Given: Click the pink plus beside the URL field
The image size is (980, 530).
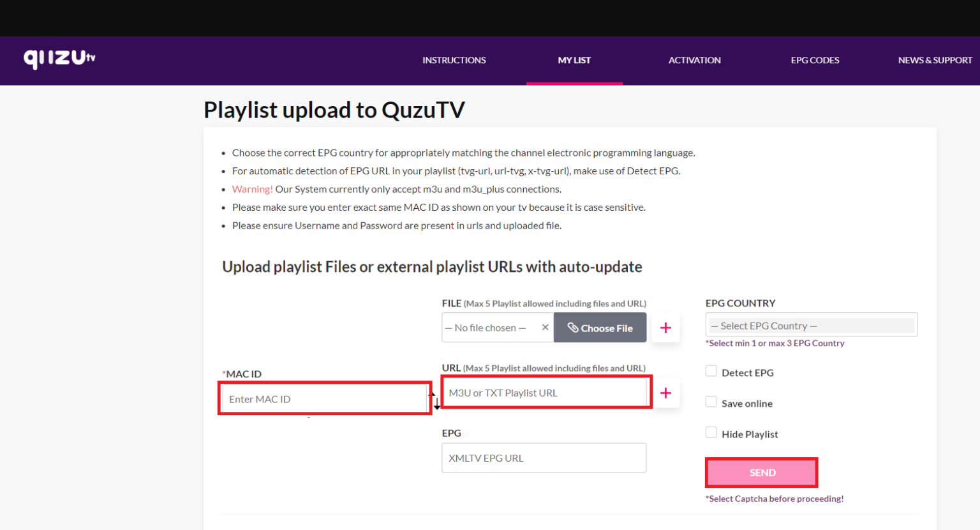Looking at the screenshot, I should tap(665, 393).
